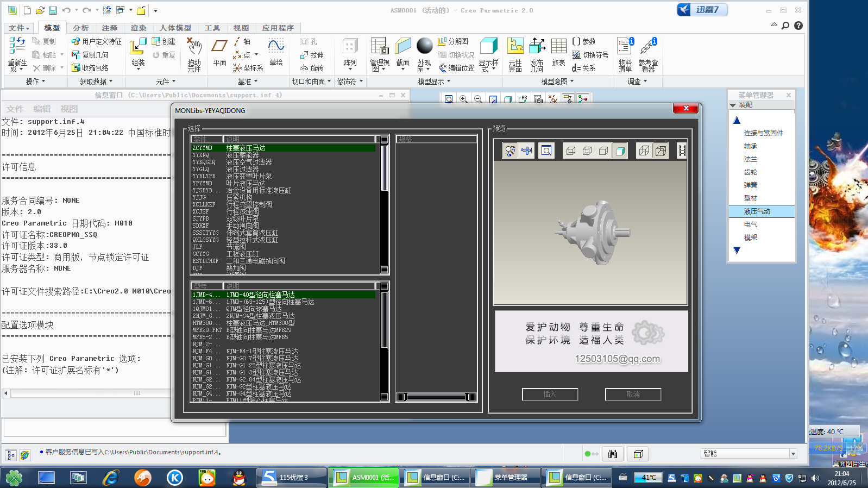Select 液压蓄能器 row in component list
Viewport: 868px width, 488px height.
(282, 155)
